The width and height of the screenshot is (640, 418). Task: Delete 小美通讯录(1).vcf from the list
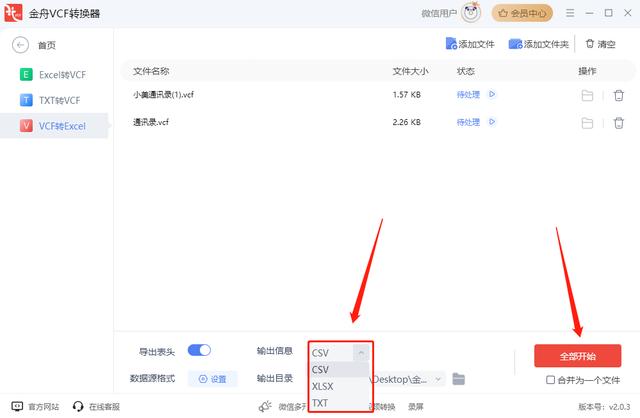(619, 96)
